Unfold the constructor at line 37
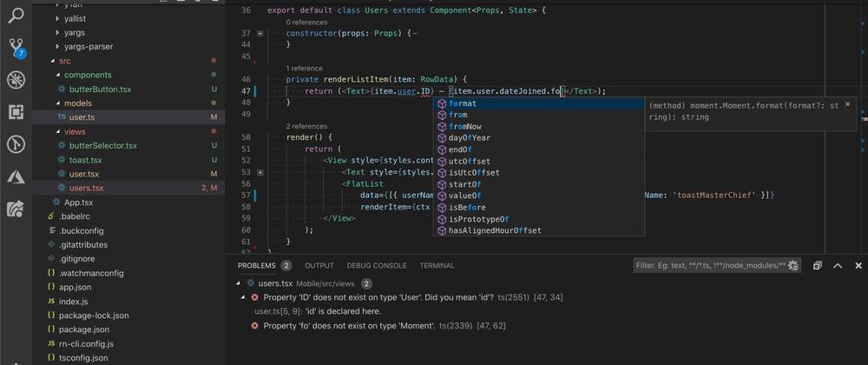Viewport: 868px width, 365px height. [x=260, y=33]
